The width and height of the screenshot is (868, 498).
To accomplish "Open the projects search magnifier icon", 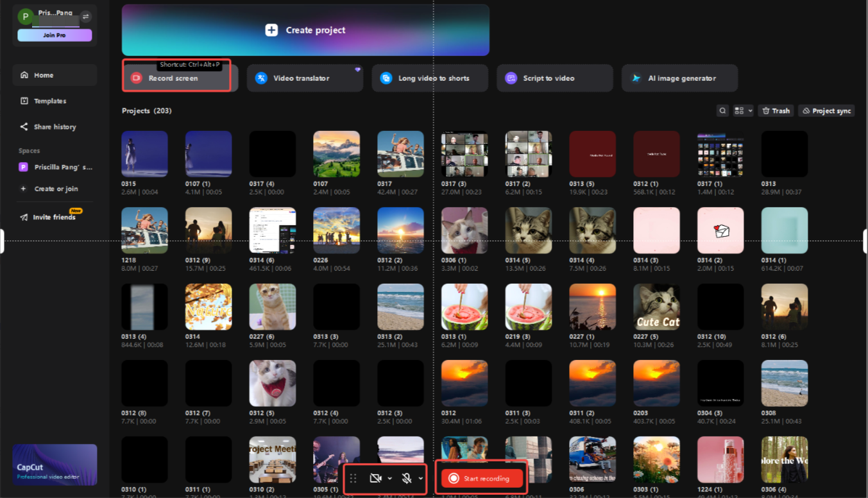I will (x=722, y=111).
